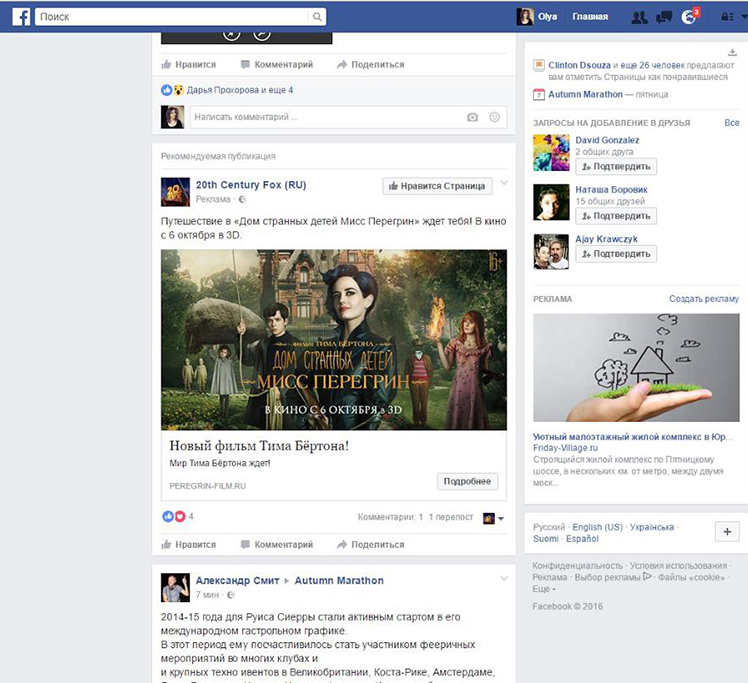Click Александр Смит profile avatar
Screen dimensions: 748x683
pyautogui.click(x=175, y=588)
